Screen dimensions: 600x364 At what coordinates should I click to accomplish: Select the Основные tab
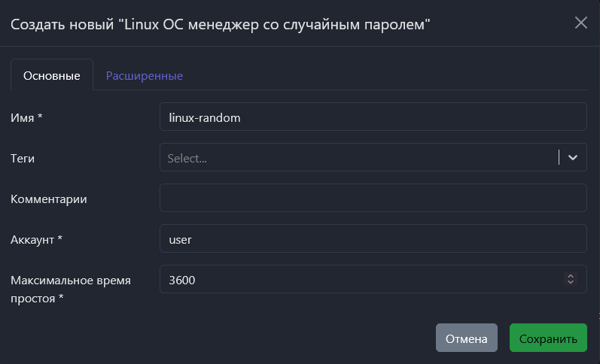point(52,76)
